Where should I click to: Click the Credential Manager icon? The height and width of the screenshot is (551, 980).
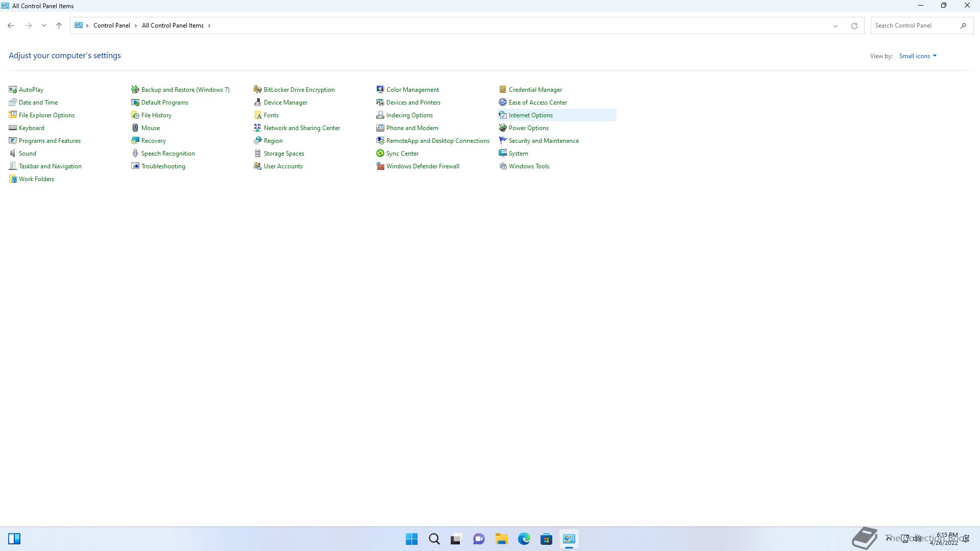(503, 90)
